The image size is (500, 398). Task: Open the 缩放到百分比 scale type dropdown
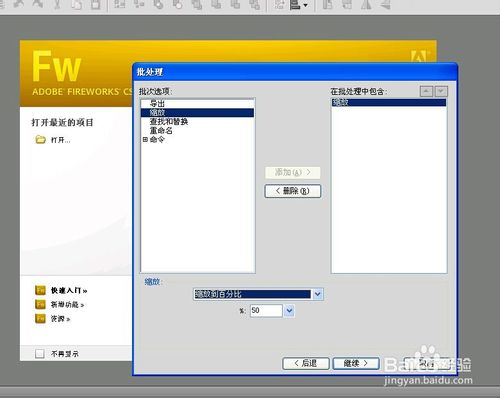pos(318,294)
